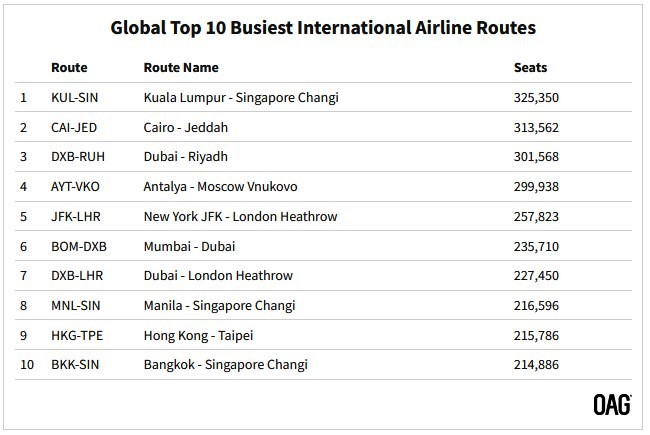Click Antalya - Moscow Vnukovo route name
This screenshot has height=435, width=650.
coord(220,187)
